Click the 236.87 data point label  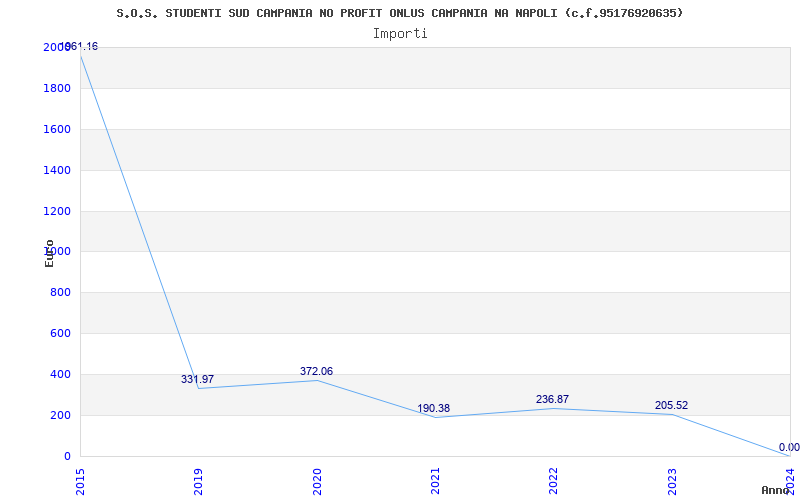552,399
